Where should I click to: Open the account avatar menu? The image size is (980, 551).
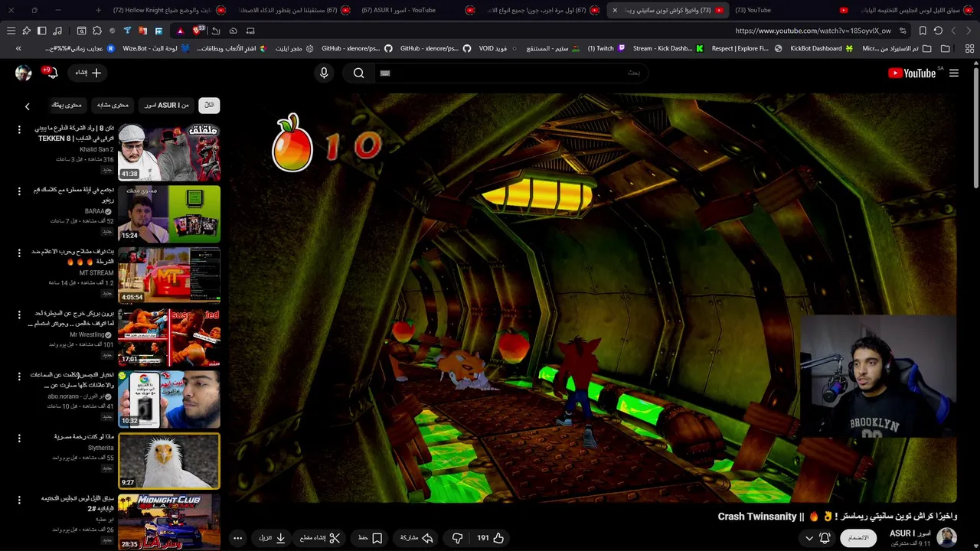23,73
